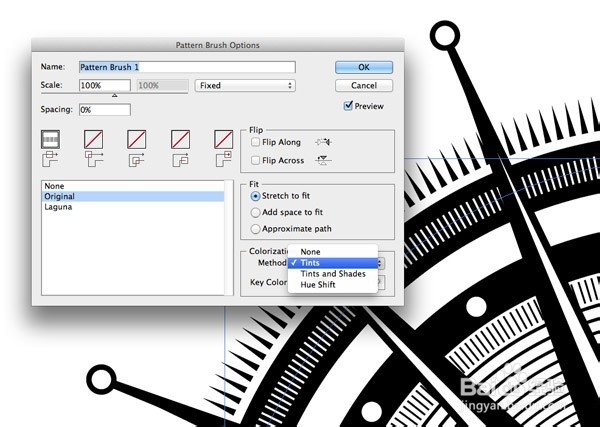
Task: Select Laguna in the pattern list
Action: pyautogui.click(x=132, y=207)
